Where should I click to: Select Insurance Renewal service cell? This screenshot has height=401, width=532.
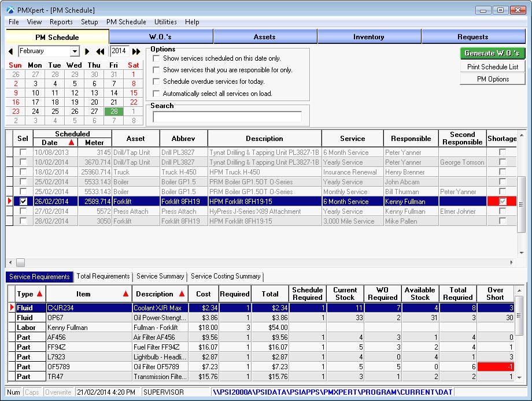point(353,172)
